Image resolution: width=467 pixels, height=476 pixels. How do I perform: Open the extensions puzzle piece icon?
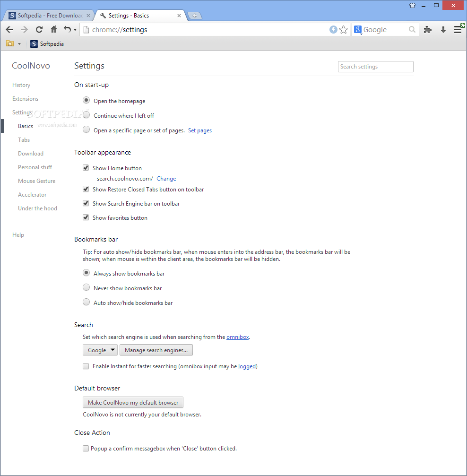427,29
